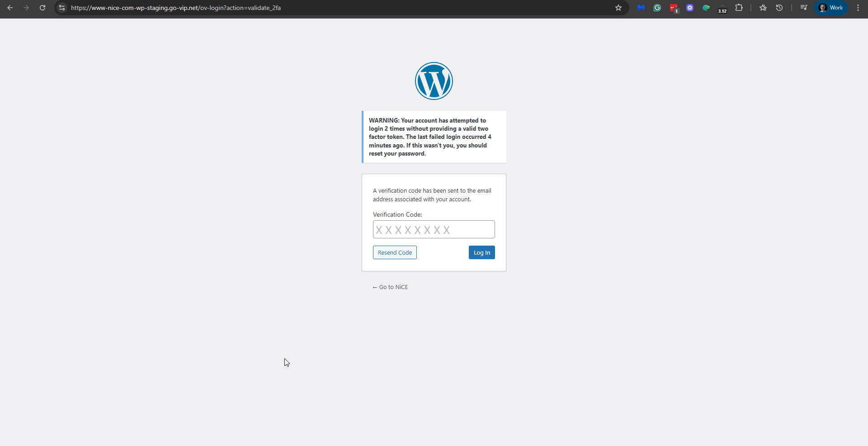Open browsing history
868x446 pixels.
tap(779, 8)
